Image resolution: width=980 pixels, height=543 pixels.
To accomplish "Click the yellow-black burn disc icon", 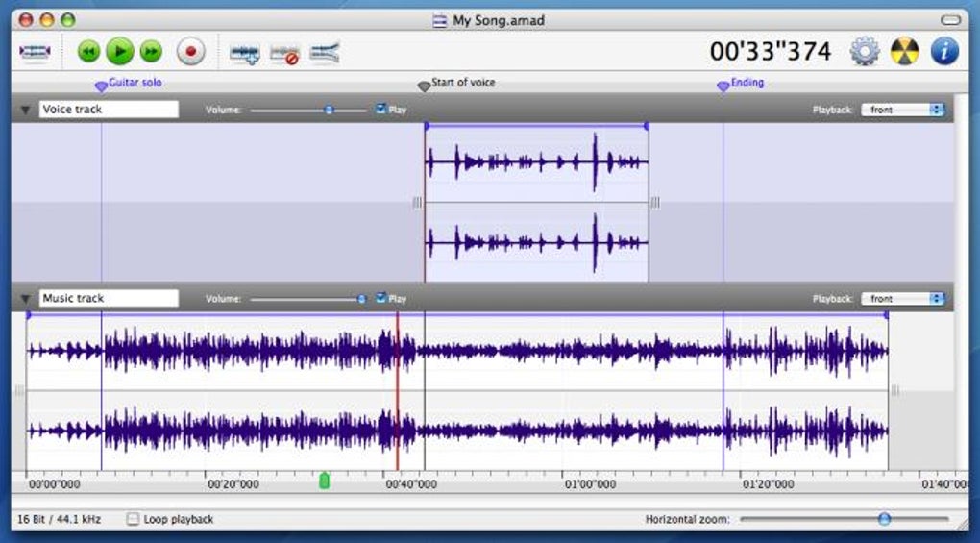I will 905,51.
